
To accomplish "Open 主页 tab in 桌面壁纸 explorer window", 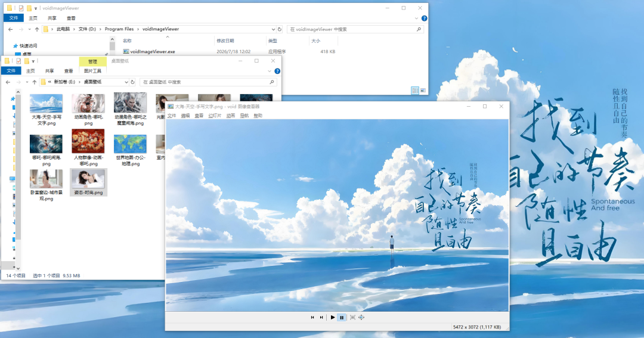I will [x=30, y=71].
